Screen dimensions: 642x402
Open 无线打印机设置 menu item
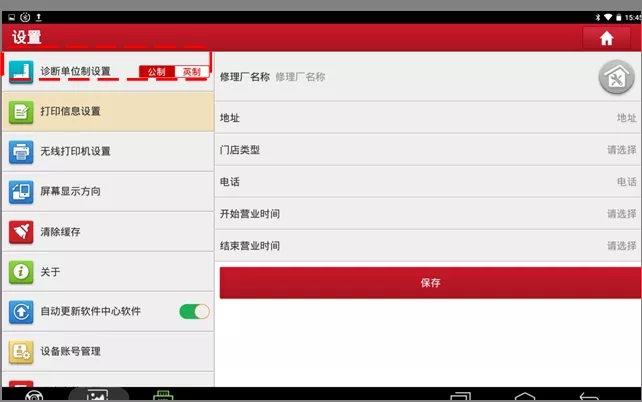coord(109,152)
